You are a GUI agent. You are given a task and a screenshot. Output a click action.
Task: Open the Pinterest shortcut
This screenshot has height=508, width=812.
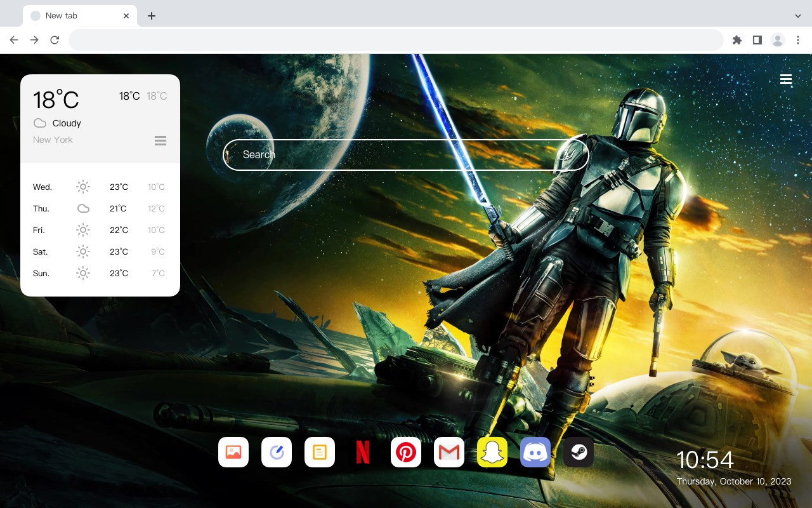point(406,452)
